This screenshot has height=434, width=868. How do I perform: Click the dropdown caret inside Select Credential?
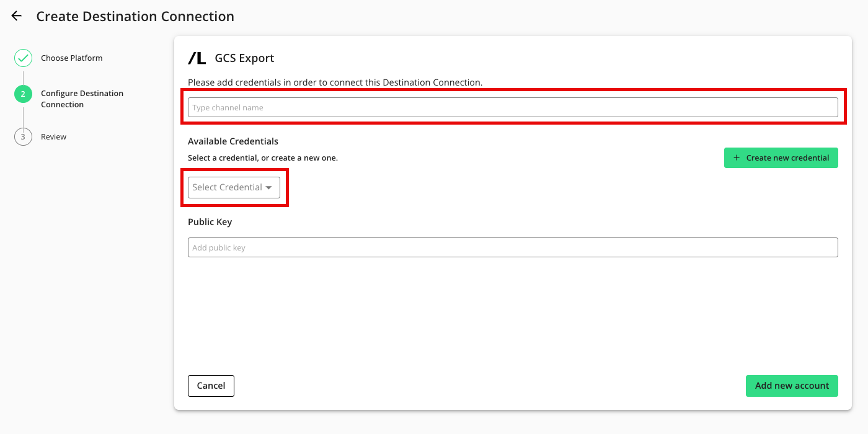(269, 187)
